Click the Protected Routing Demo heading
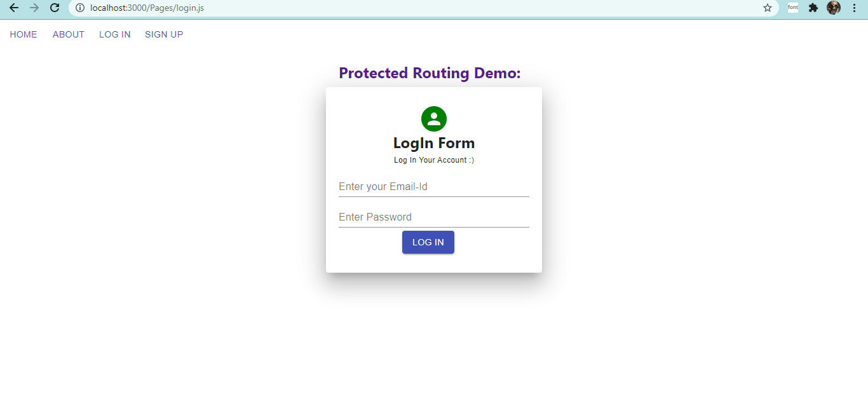This screenshot has height=403, width=868. coord(430,73)
